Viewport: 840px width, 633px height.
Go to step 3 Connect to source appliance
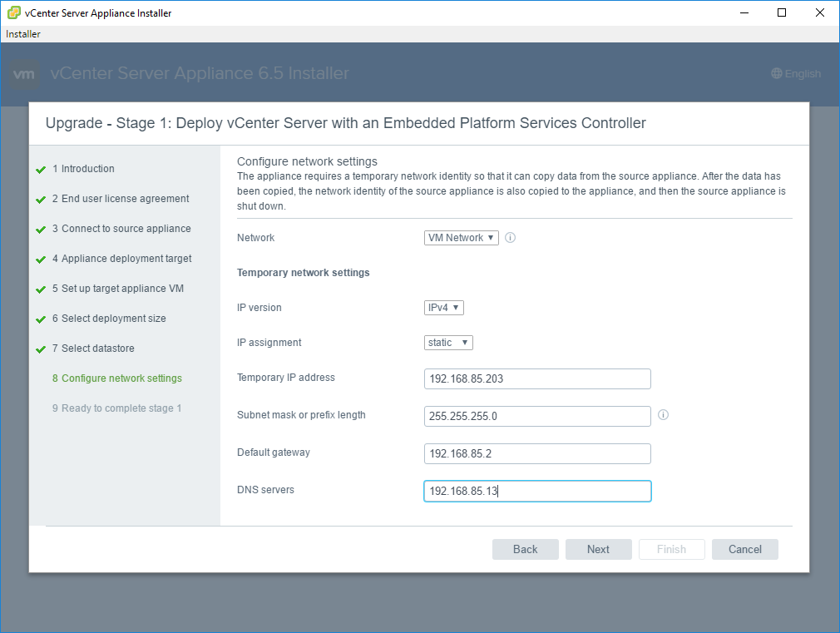(121, 229)
